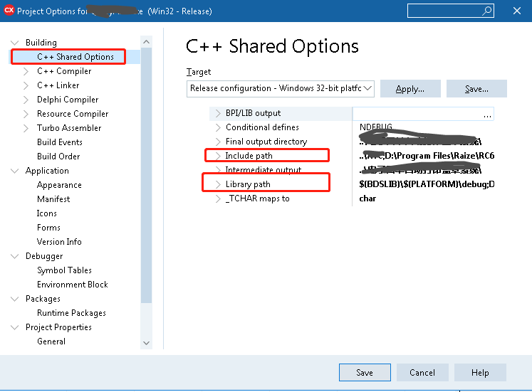Open Help for project options
This screenshot has width=532, height=392.
coord(480,373)
